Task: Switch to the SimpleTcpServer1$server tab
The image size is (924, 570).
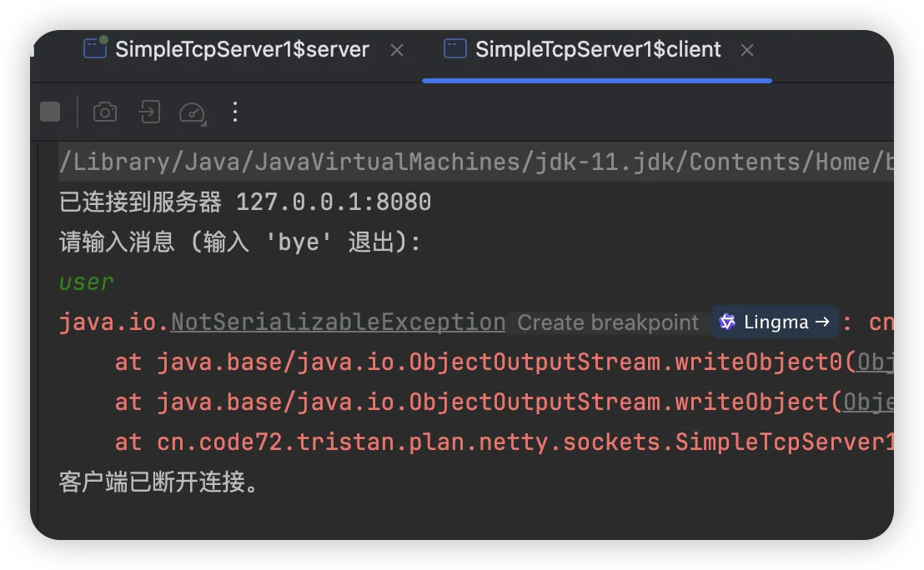Action: pos(242,50)
